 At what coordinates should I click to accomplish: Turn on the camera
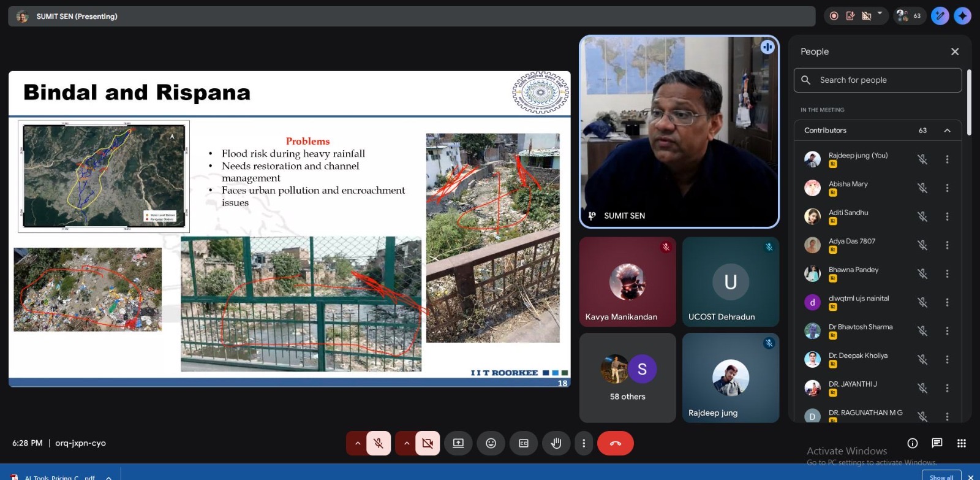click(x=428, y=443)
